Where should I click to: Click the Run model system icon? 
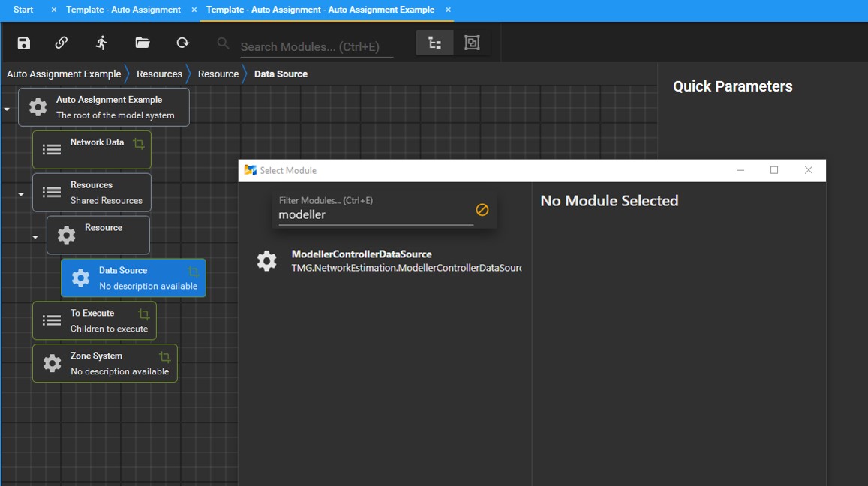pyautogui.click(x=102, y=43)
